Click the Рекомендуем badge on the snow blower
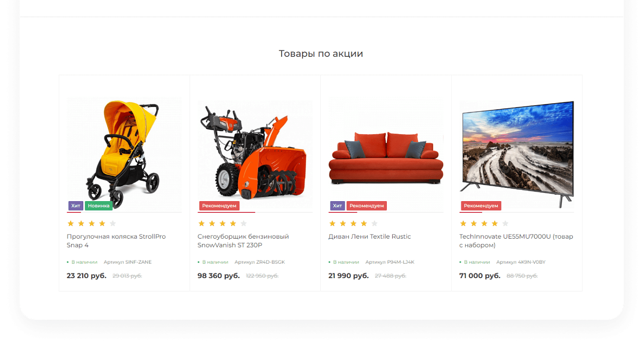This screenshot has height=349, width=644. tap(219, 206)
